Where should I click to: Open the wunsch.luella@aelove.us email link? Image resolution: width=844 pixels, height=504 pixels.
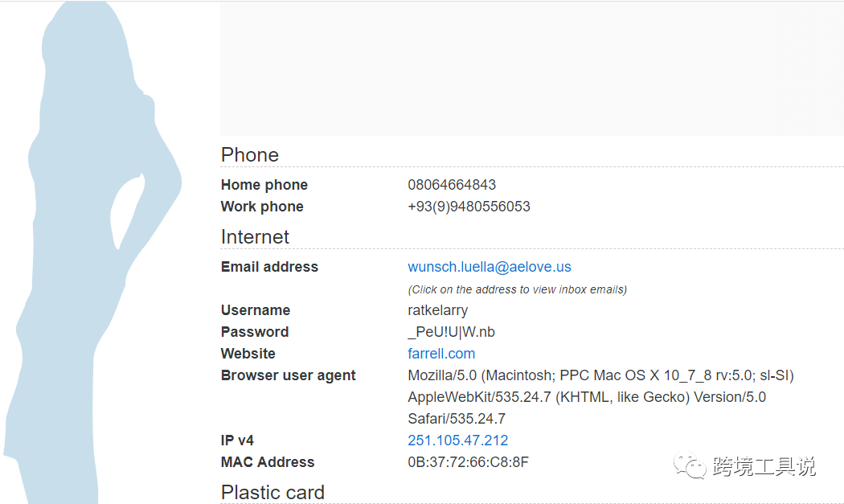pos(489,267)
